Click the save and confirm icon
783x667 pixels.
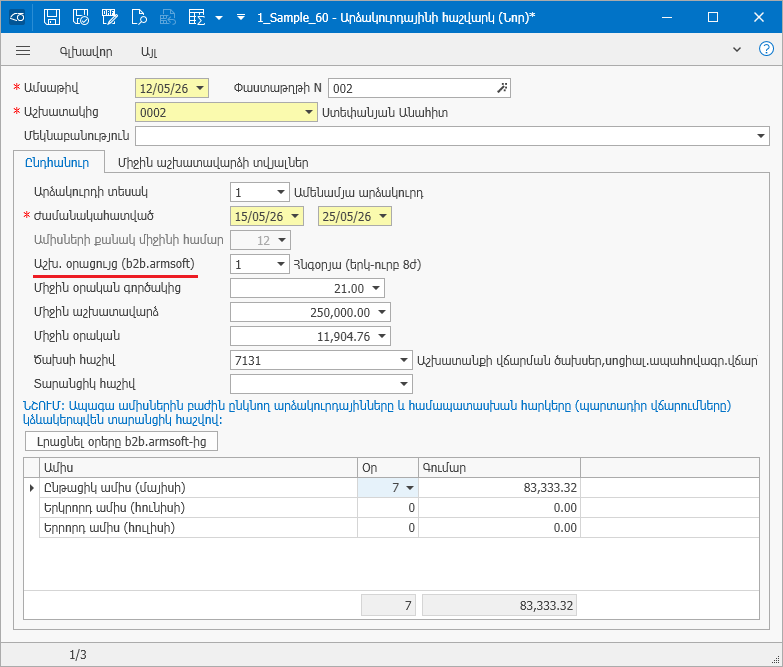pos(80,17)
